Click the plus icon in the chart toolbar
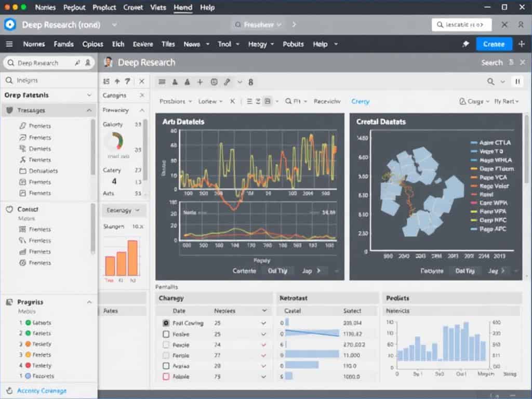The image size is (532, 399). pyautogui.click(x=200, y=82)
